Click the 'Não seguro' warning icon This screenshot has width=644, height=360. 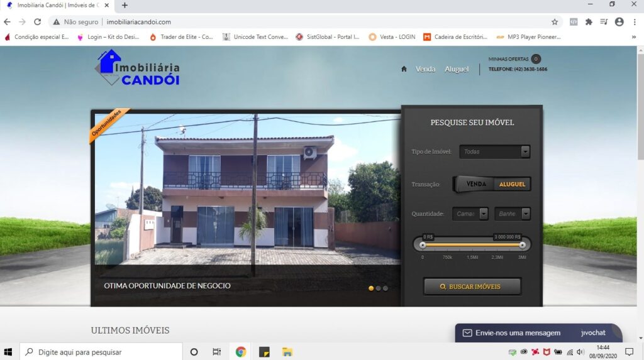tap(56, 22)
